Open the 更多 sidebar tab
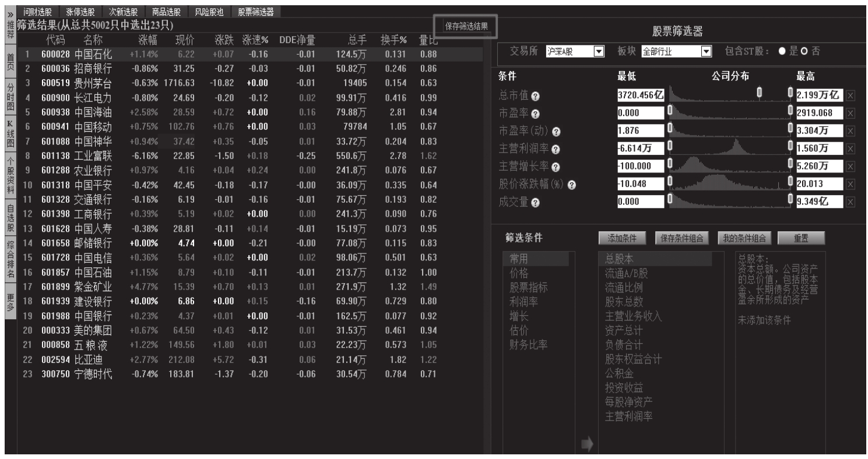The width and height of the screenshot is (868, 459). 10,302
